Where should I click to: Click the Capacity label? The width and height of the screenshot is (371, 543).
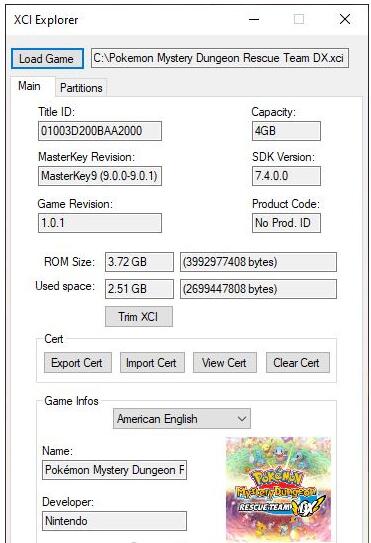point(273,112)
